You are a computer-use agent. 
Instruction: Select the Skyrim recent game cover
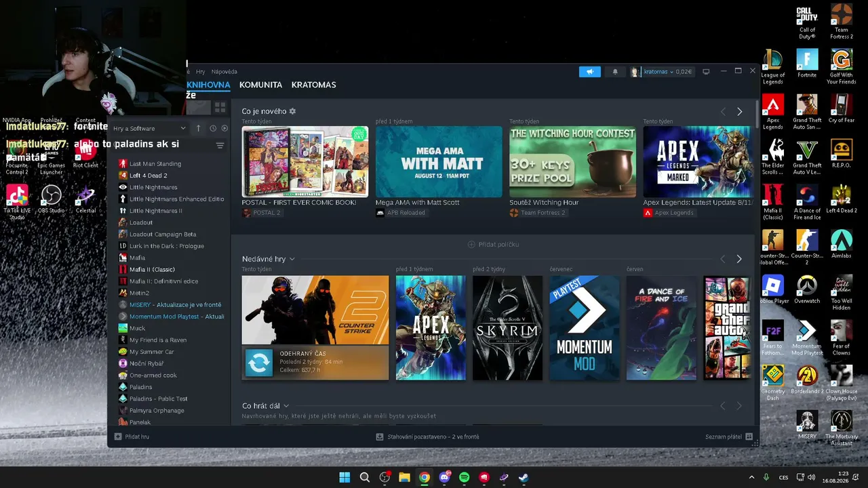507,328
